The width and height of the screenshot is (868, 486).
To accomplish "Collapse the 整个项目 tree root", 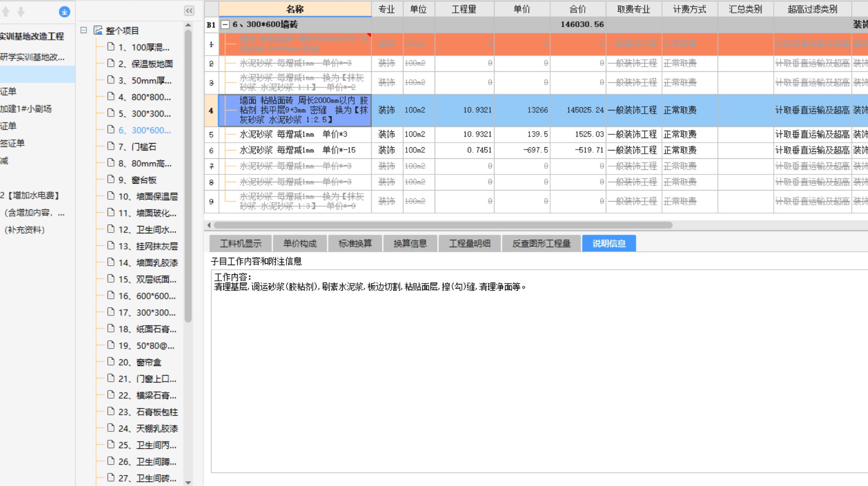I will coord(84,30).
